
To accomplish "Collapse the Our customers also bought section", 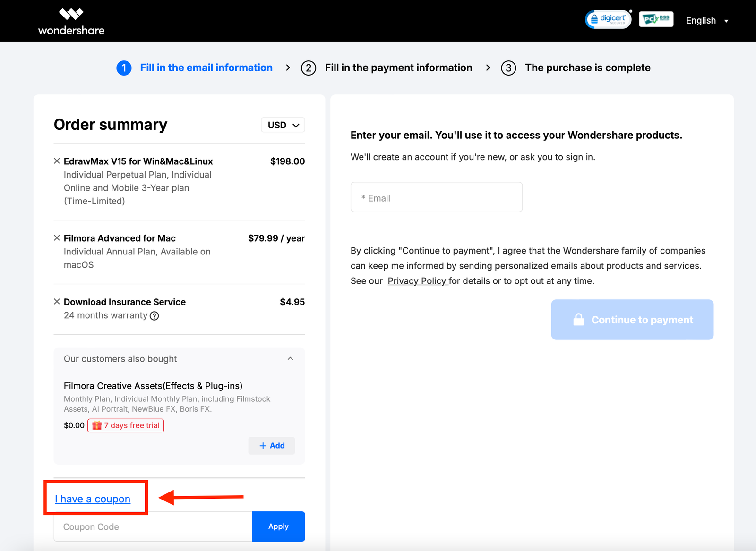I will pos(290,359).
